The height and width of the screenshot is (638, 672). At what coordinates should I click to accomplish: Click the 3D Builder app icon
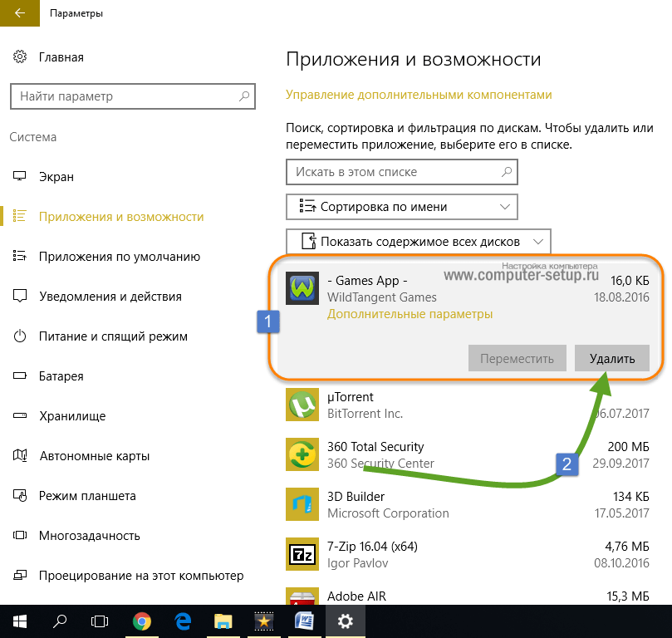[x=301, y=504]
